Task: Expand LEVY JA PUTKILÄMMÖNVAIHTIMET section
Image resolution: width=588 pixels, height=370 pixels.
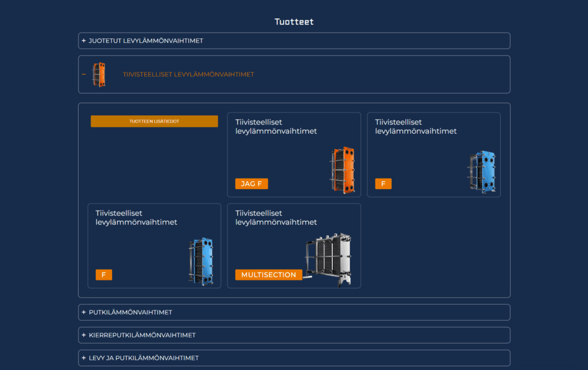Action: pos(294,358)
